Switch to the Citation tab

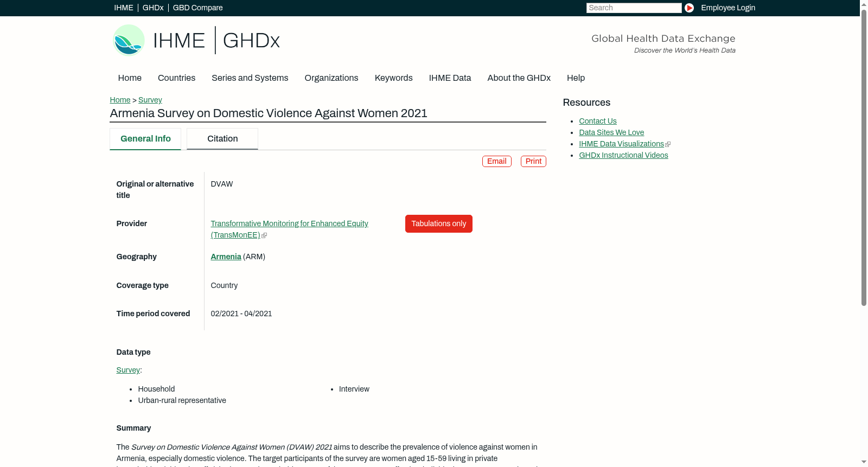tap(222, 139)
